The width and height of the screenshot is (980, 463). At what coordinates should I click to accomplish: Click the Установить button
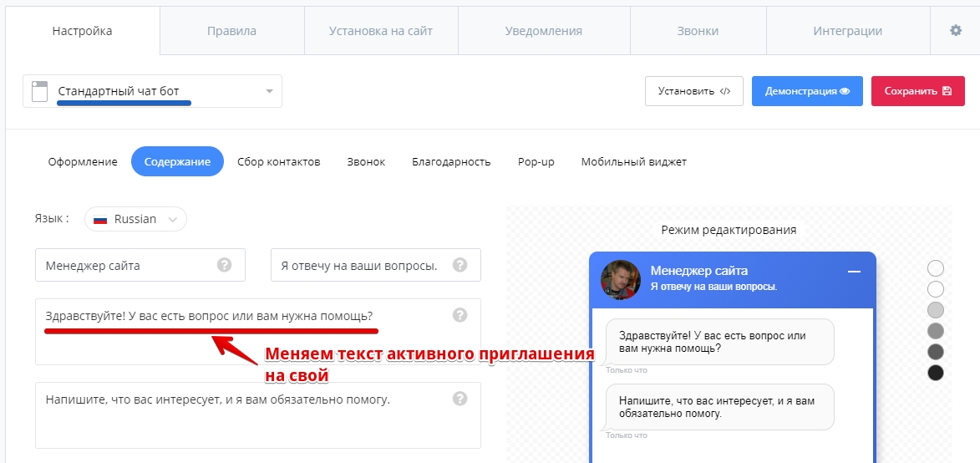click(x=694, y=91)
